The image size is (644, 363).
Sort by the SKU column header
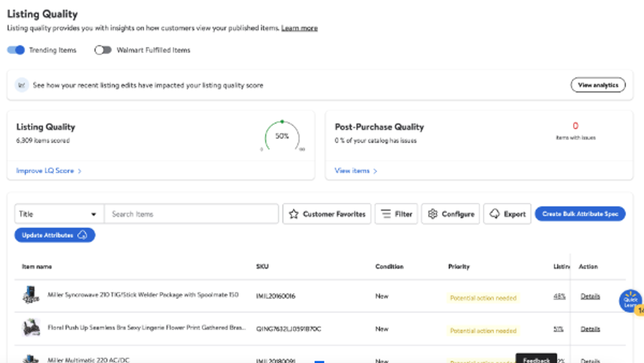tap(262, 267)
